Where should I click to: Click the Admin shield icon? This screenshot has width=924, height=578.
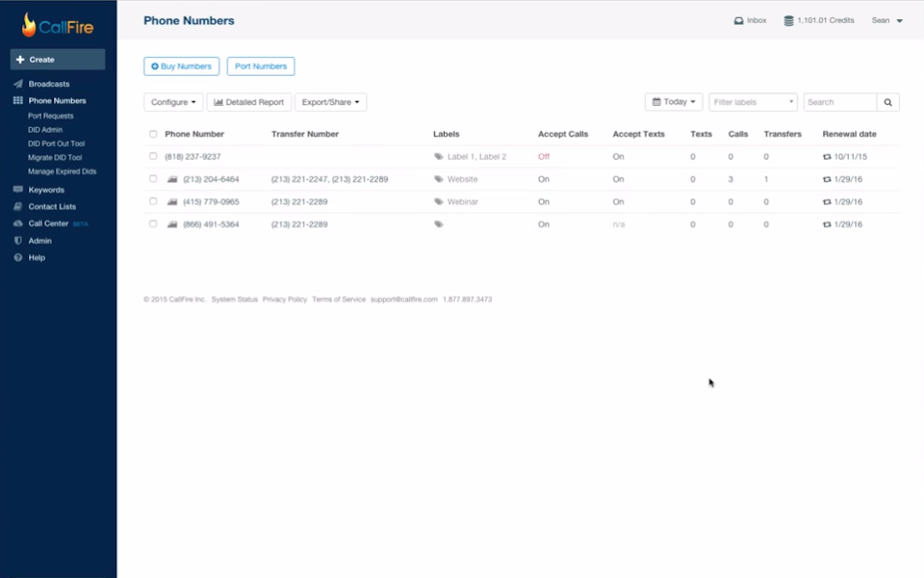[17, 240]
